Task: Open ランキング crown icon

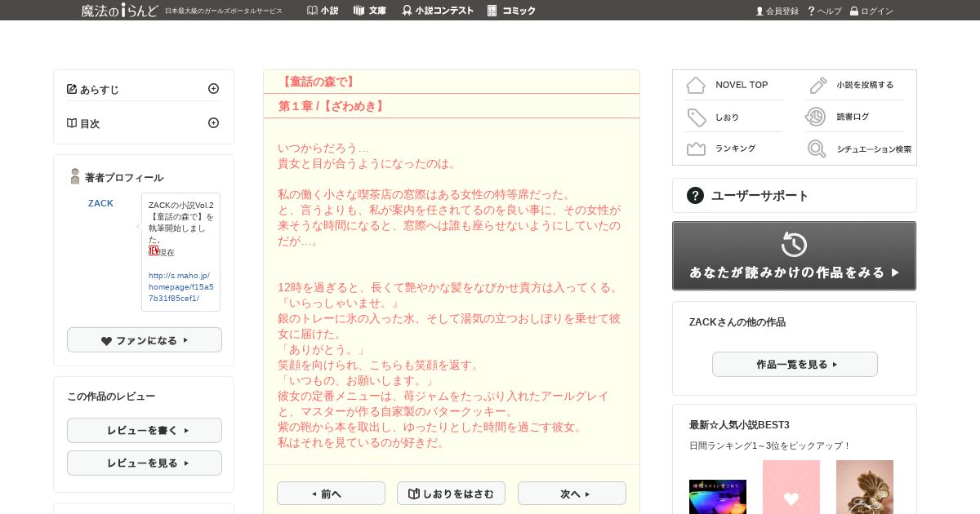Action: tap(696, 148)
